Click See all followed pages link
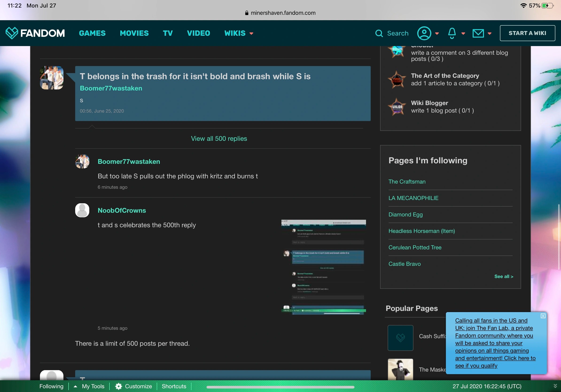The height and width of the screenshot is (392, 561). point(503,276)
